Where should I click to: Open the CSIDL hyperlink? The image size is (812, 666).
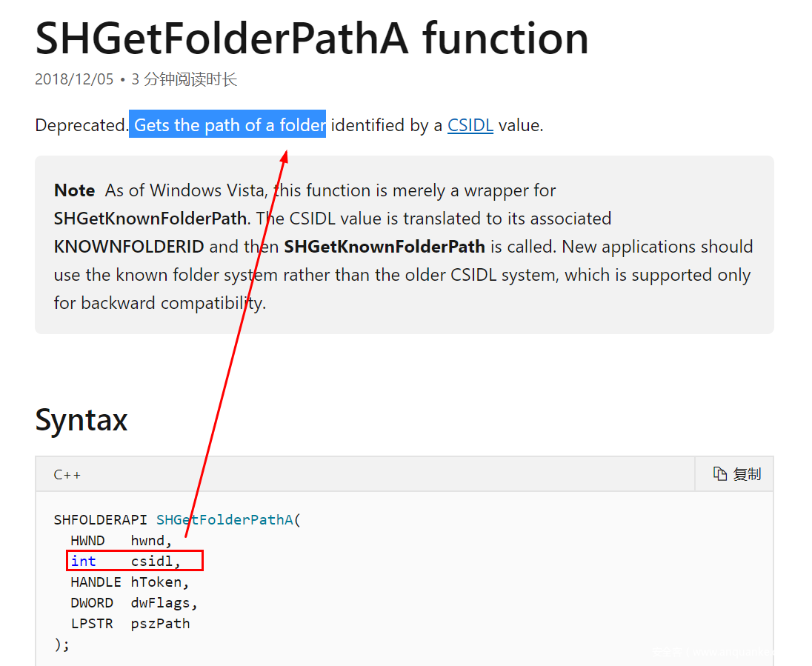click(470, 125)
